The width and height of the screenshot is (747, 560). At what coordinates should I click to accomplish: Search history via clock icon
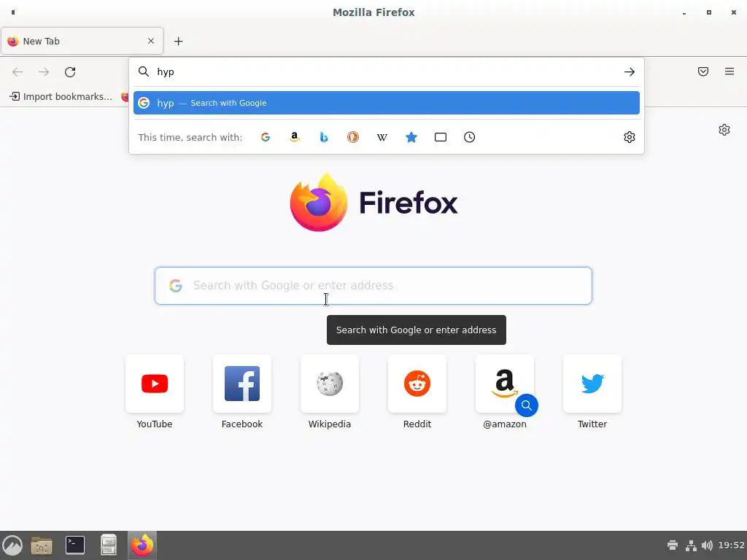tap(469, 137)
